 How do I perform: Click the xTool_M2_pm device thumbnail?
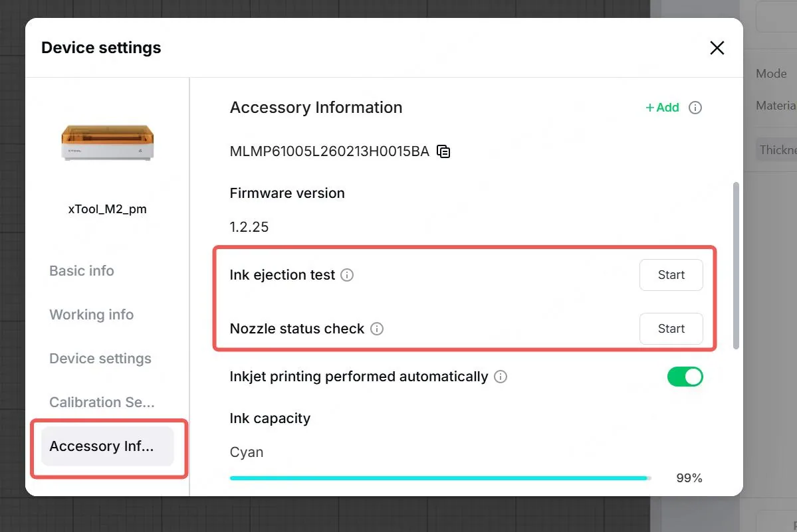pos(107,142)
